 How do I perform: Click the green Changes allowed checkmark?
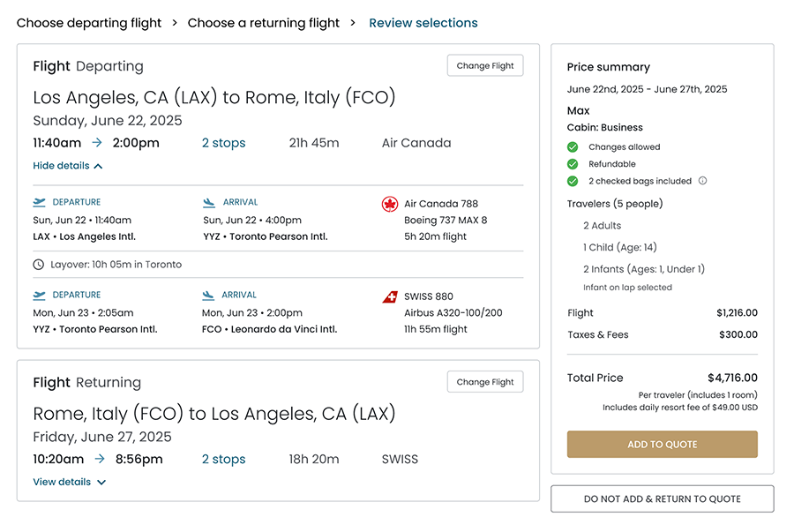(x=573, y=147)
